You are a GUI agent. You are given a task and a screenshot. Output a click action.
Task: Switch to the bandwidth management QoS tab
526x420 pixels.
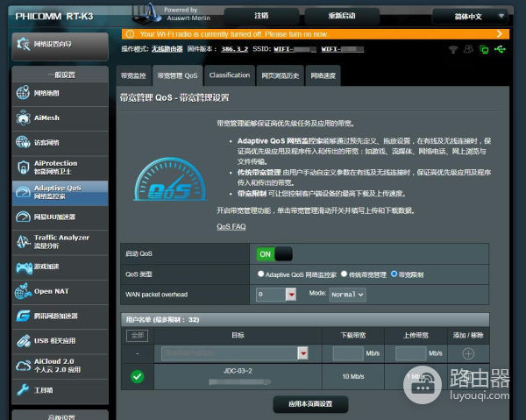coord(177,75)
